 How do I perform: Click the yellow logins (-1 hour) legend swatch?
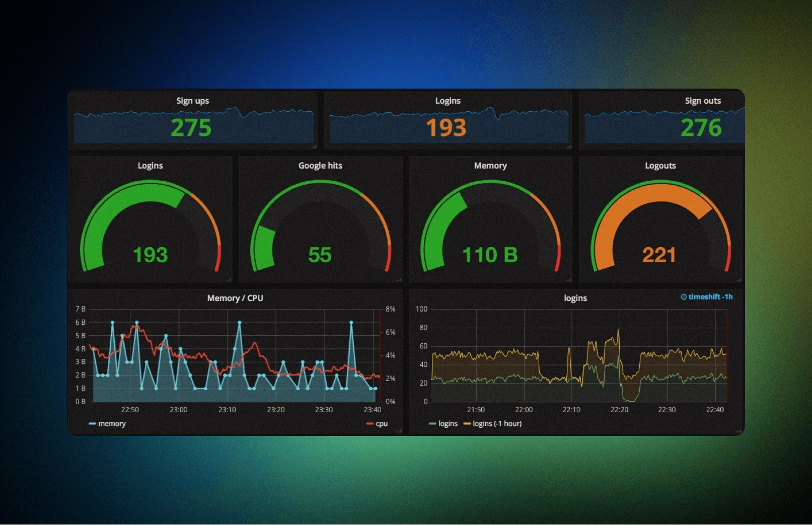[x=467, y=424]
